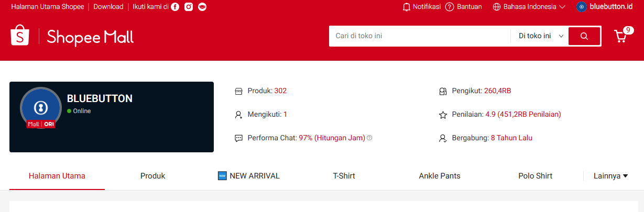This screenshot has height=212, width=644.
Task: Open the Ankle Pants tab
Action: (x=440, y=176)
